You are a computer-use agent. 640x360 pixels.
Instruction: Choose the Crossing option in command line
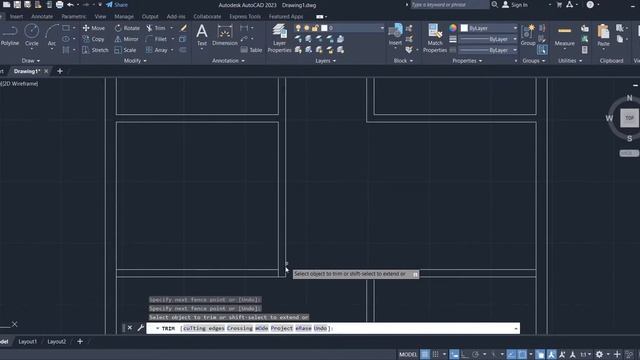240,328
